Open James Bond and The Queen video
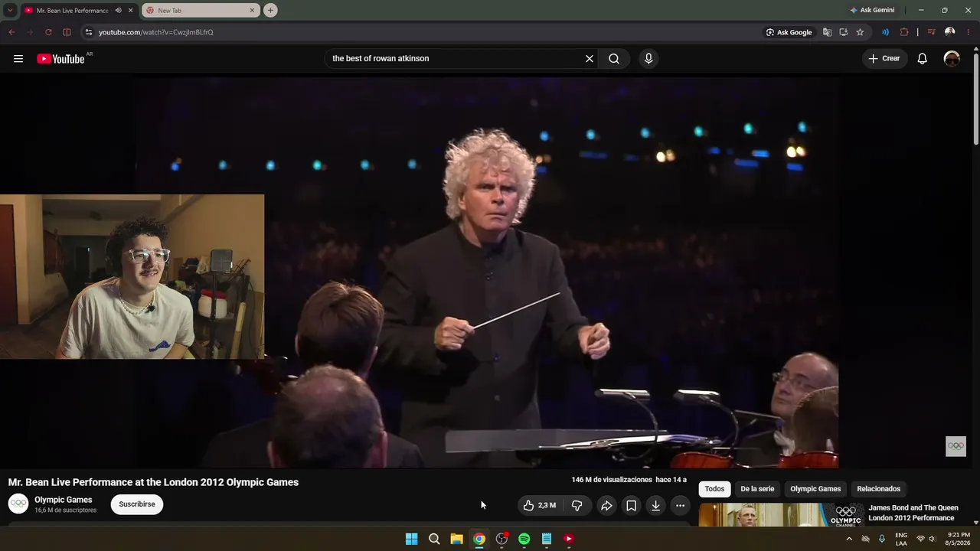 913,513
